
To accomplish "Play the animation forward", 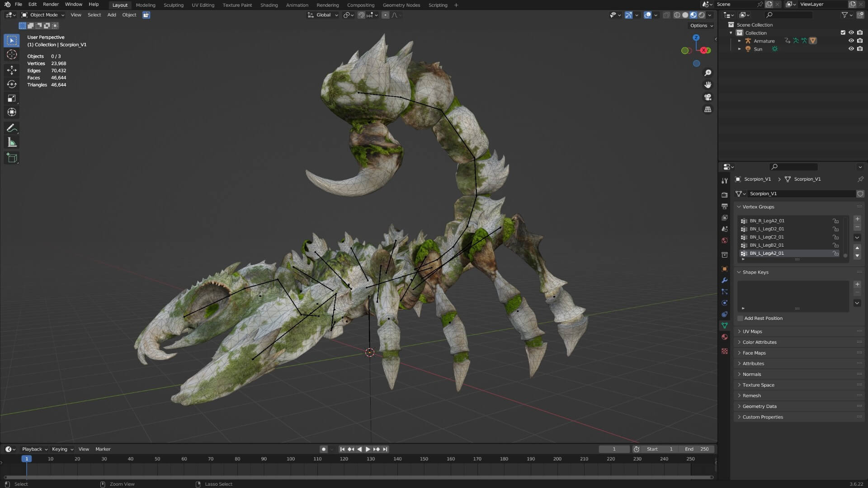I will click(x=368, y=449).
